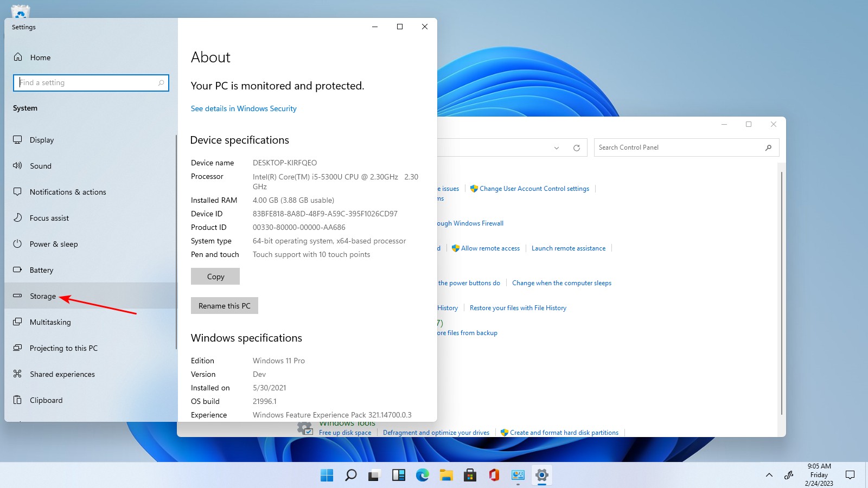Click the Control Panel vertical scrollbar
The width and height of the screenshot is (868, 488).
pyautogui.click(x=782, y=293)
